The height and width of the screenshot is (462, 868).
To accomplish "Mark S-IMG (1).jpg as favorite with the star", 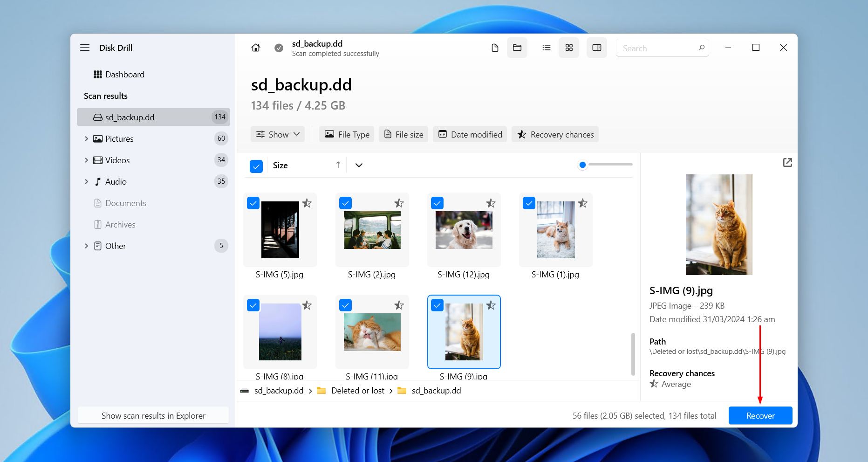I will pyautogui.click(x=583, y=203).
